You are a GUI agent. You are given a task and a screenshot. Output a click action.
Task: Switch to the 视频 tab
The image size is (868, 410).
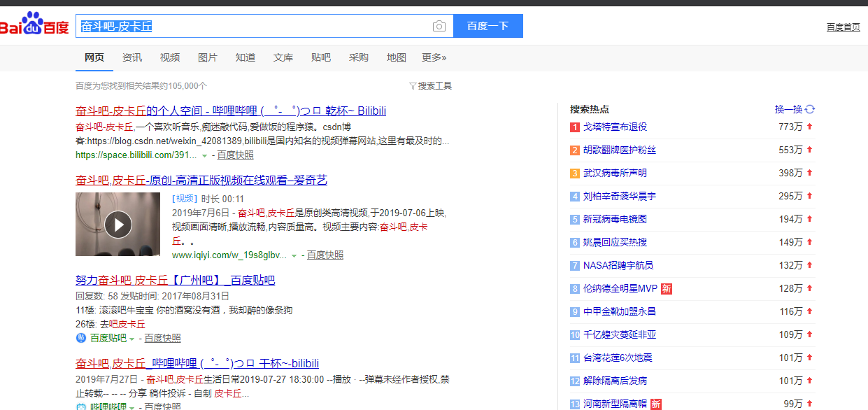[169, 57]
